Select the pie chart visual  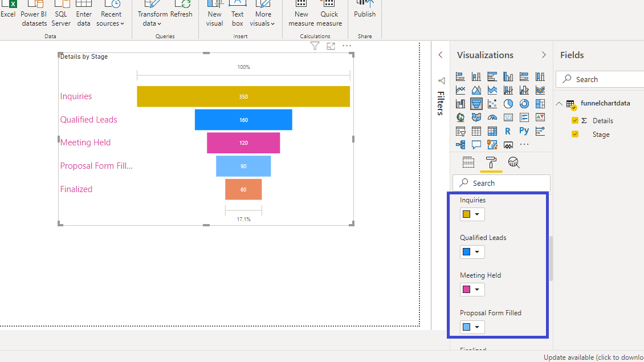coord(508,104)
